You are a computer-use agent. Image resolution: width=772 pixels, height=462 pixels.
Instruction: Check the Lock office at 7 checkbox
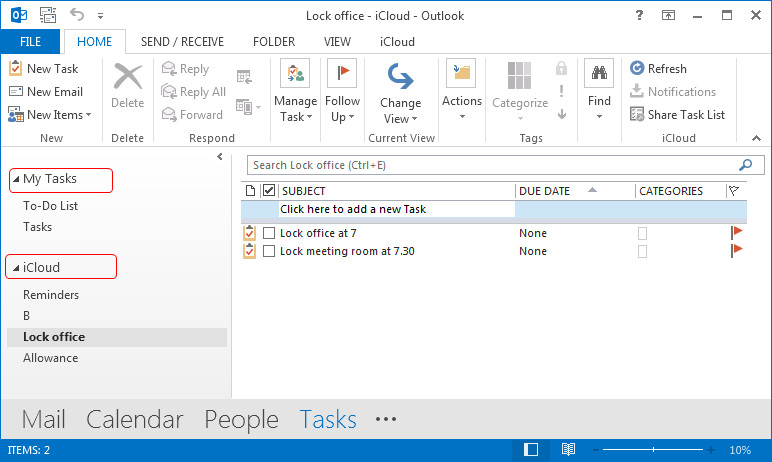pos(268,233)
